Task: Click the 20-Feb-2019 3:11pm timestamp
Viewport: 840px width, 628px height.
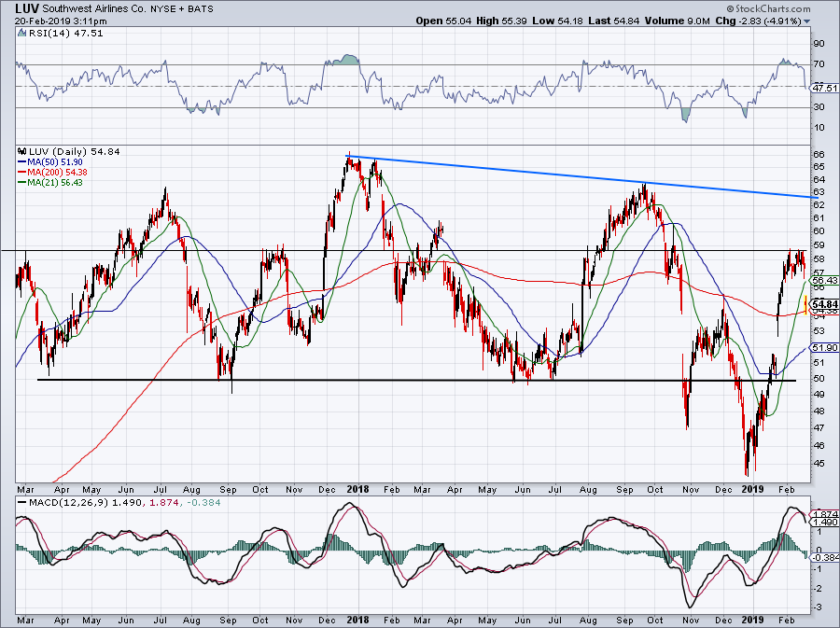Action: coord(61,21)
